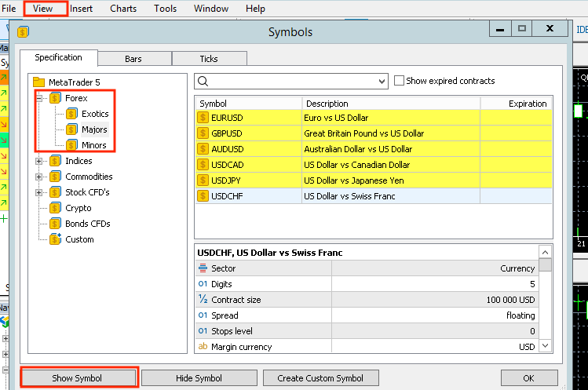Click the 'floating' Spread value
The height and width of the screenshot is (390, 588).
click(520, 315)
